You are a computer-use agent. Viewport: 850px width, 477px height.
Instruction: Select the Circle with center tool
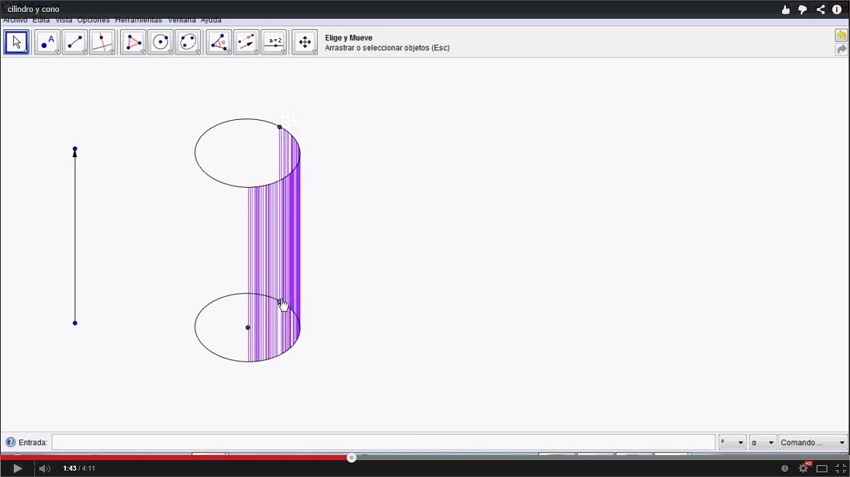(x=161, y=42)
